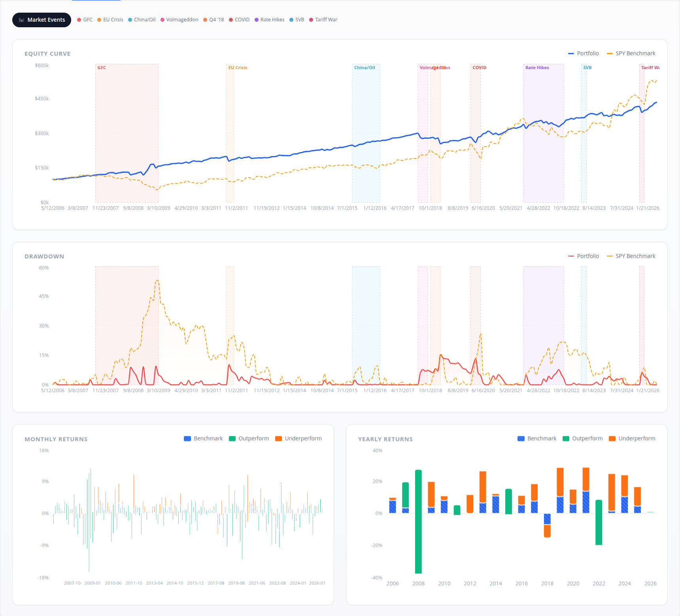Toggle the Tariff War event chip
680x616 pixels.
point(323,20)
